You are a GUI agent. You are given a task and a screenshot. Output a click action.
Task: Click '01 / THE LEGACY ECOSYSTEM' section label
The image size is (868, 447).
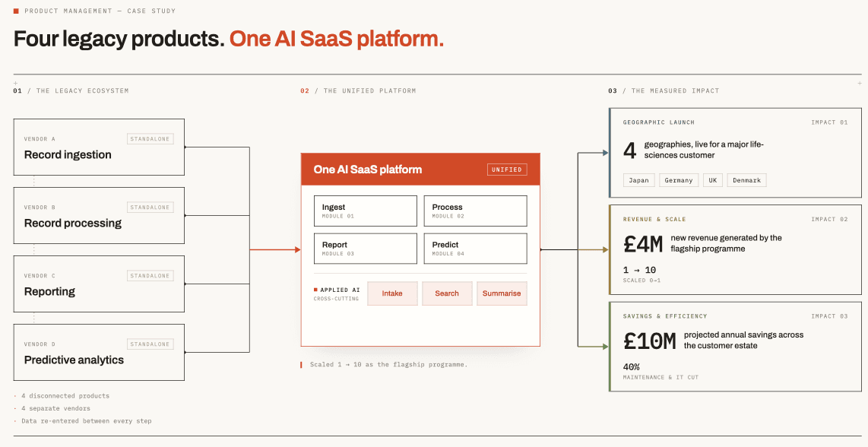point(71,90)
